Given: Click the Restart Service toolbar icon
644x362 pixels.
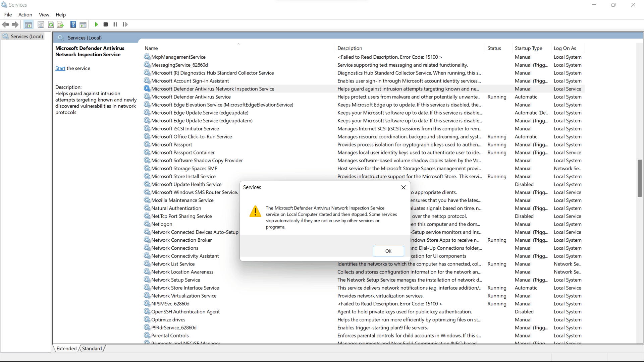Looking at the screenshot, I should [125, 24].
